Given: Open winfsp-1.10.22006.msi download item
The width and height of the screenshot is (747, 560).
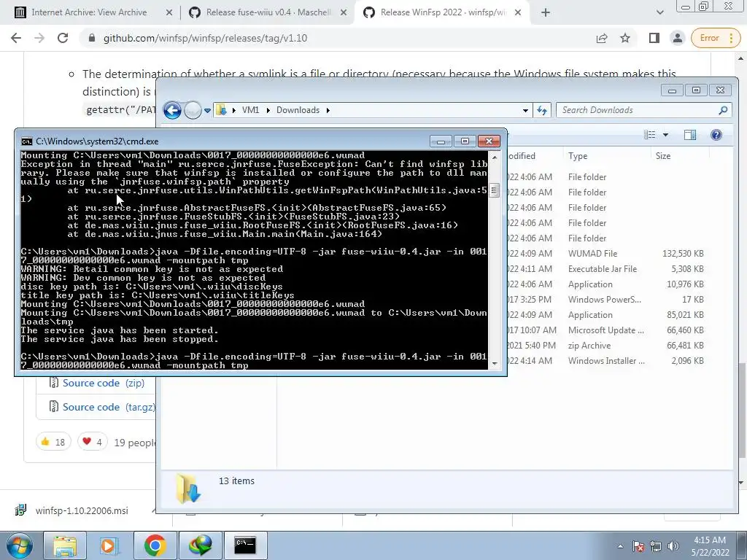Looking at the screenshot, I should pos(81,510).
